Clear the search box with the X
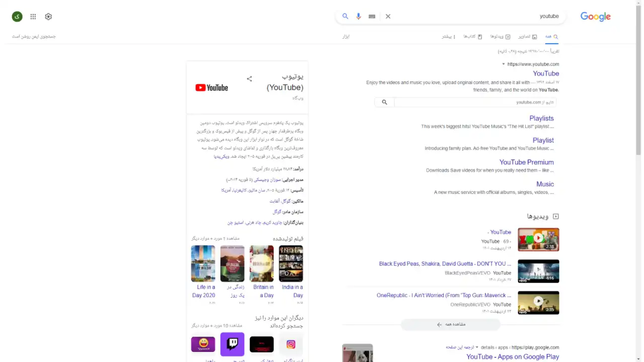644x362 pixels. 388,16
